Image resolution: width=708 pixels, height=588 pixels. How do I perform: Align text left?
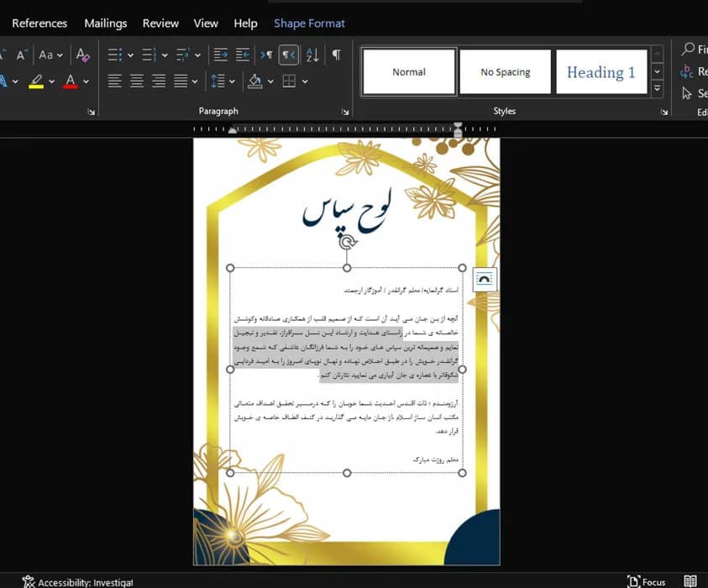[115, 81]
